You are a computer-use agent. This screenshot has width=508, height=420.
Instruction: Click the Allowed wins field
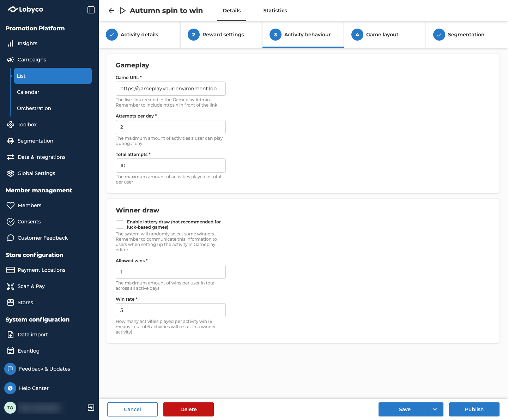[x=171, y=272]
